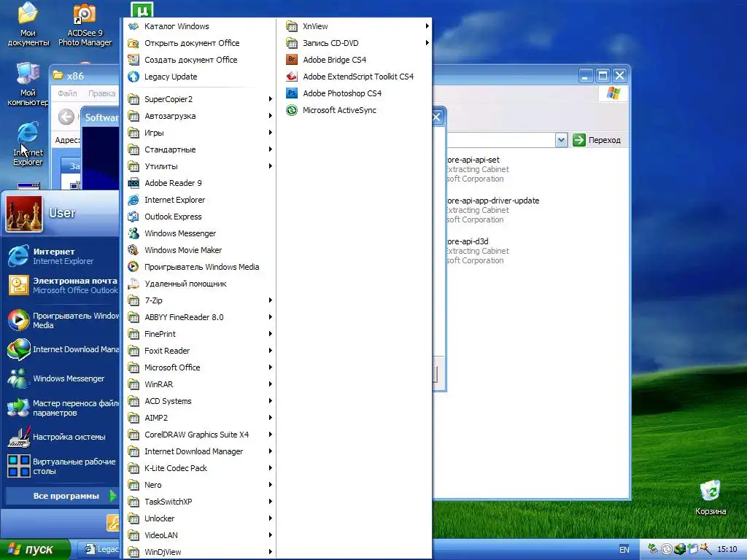Open the WinRAR folder
The width and height of the screenshot is (747, 560).
tap(200, 384)
